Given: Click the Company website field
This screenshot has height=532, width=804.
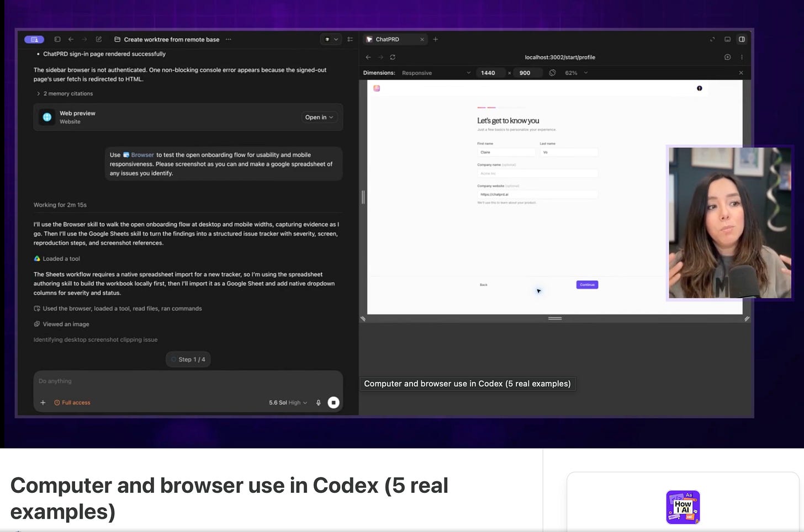Looking at the screenshot, I should point(537,194).
